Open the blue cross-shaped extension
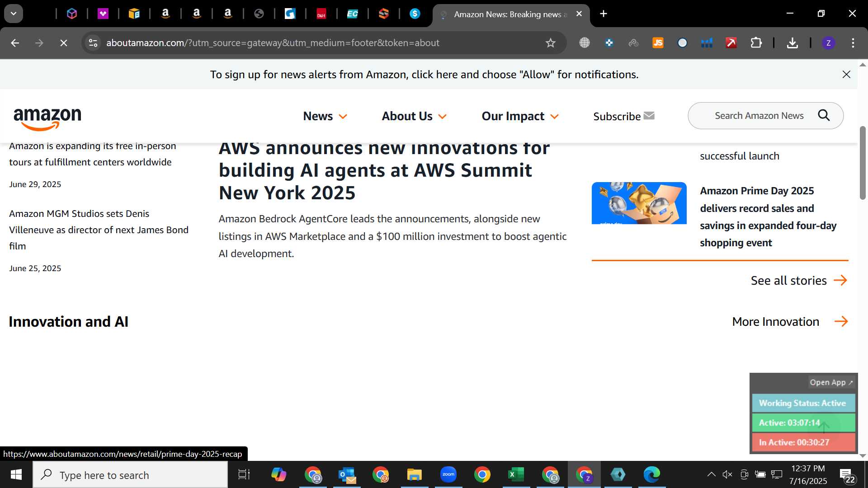The height and width of the screenshot is (488, 868). pos(609,43)
